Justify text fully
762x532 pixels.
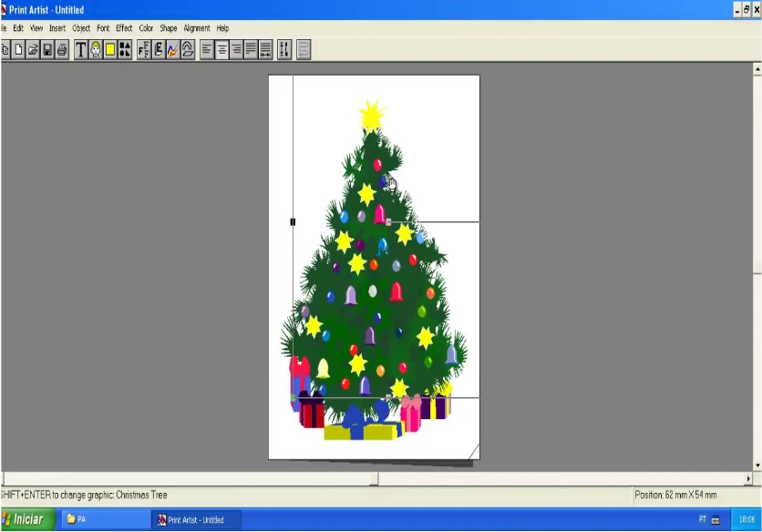point(251,49)
